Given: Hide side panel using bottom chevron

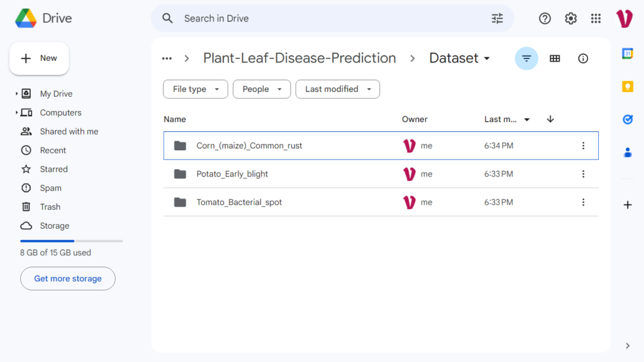Looking at the screenshot, I should [628, 346].
